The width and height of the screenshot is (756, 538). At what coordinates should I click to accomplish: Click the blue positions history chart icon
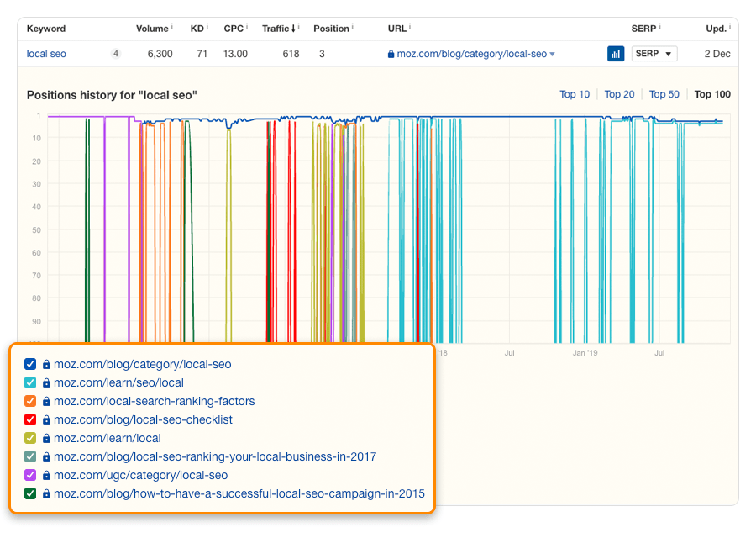pos(617,53)
